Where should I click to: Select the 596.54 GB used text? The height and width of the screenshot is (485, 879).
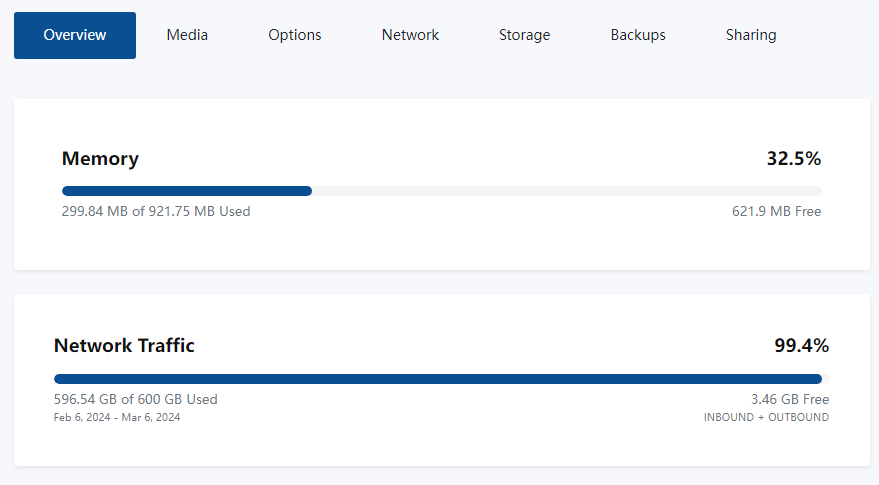click(135, 399)
